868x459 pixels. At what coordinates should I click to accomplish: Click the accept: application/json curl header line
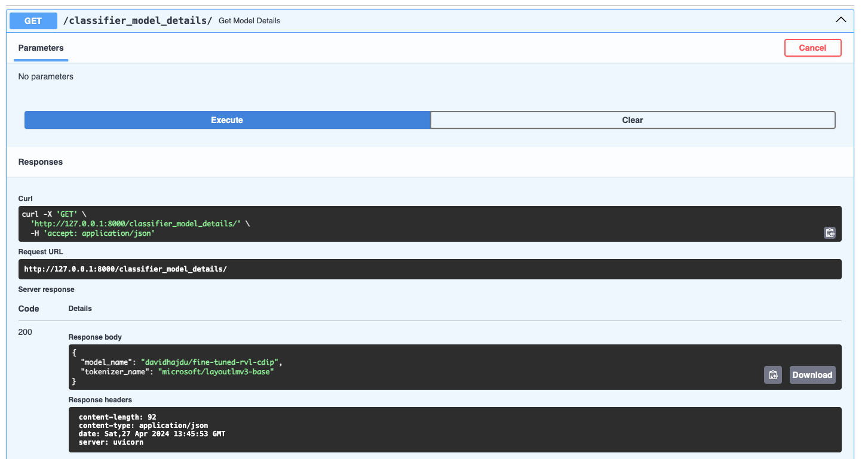pyautogui.click(x=93, y=233)
